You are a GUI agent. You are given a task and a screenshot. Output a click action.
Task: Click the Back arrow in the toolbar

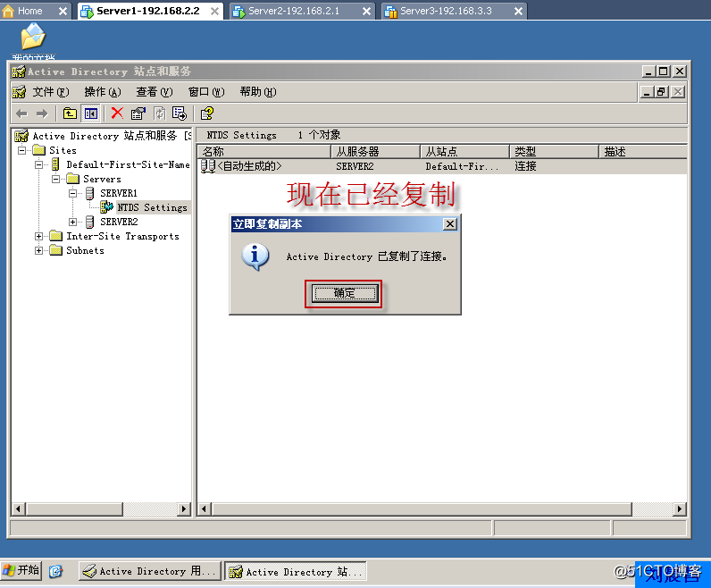point(21,113)
